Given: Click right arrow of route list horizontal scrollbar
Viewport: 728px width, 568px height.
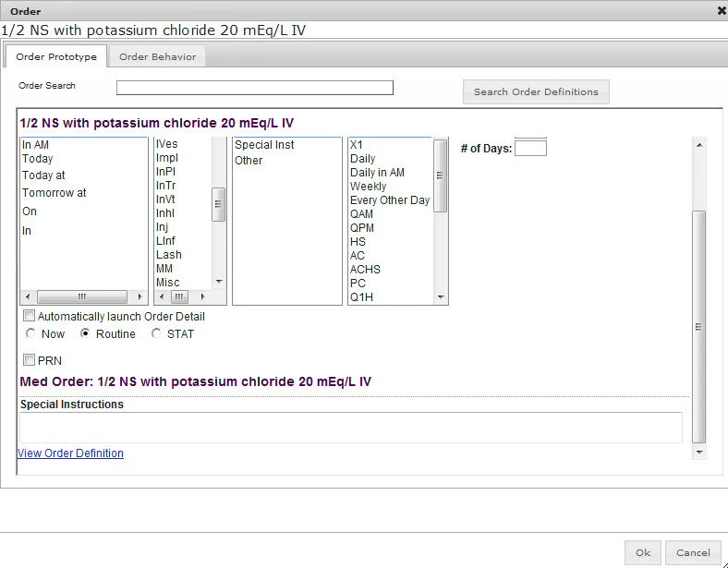Looking at the screenshot, I should pos(203,296).
